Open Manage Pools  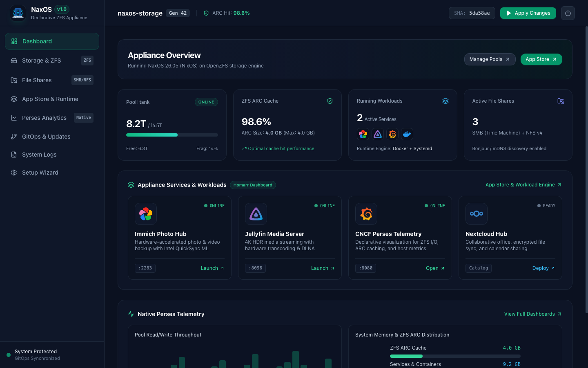tap(490, 59)
